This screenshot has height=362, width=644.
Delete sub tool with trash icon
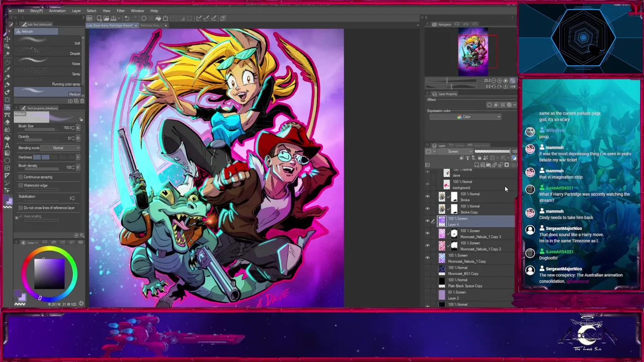(83, 101)
